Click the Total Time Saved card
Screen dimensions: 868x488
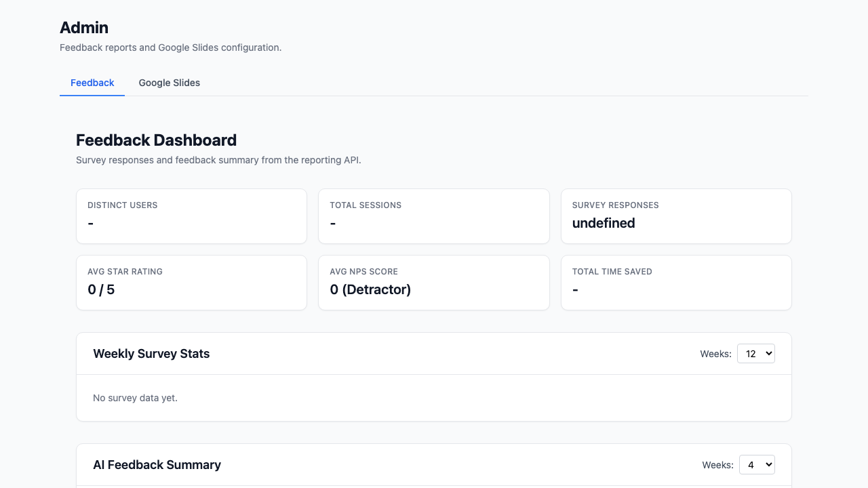(x=676, y=282)
